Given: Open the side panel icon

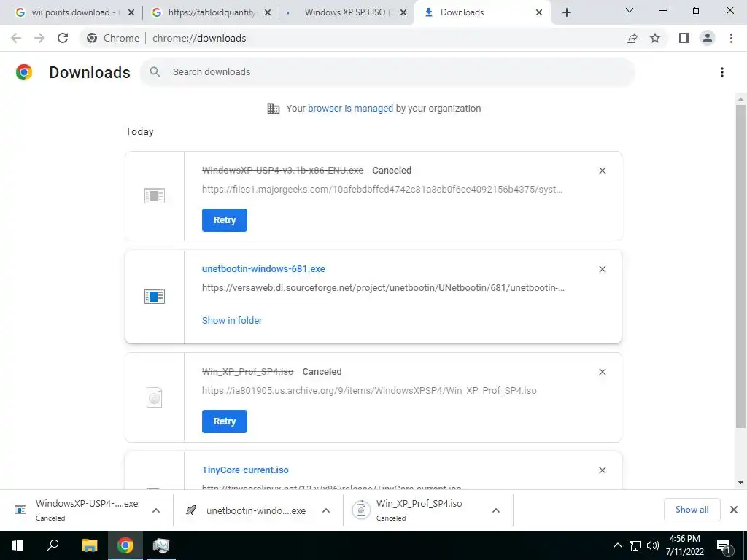Looking at the screenshot, I should click(x=684, y=38).
